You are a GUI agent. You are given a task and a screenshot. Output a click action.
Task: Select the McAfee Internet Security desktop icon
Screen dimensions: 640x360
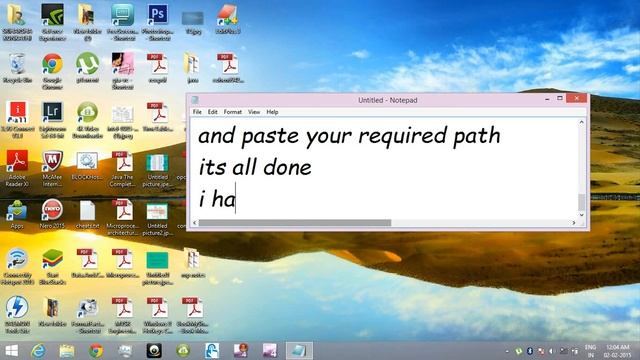pyautogui.click(x=52, y=168)
